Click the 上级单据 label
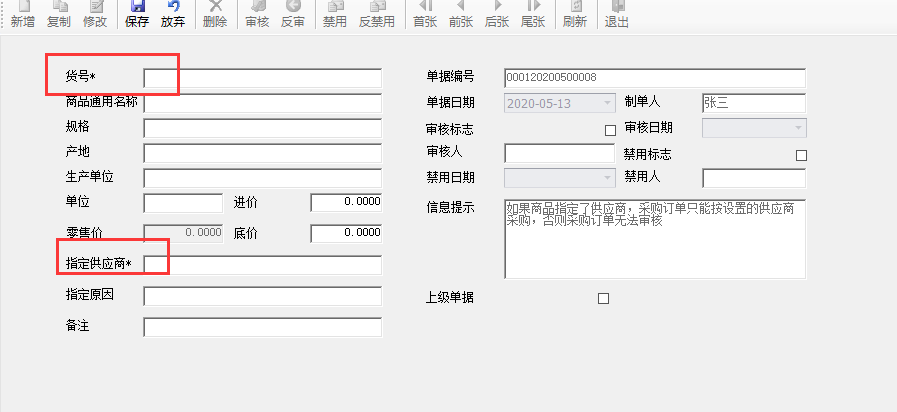 tap(450, 298)
